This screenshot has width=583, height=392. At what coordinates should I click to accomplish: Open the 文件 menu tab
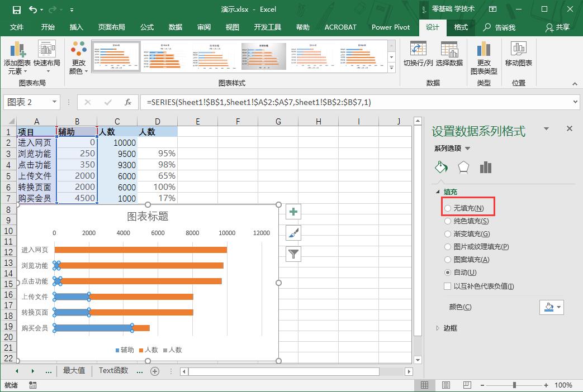pyautogui.click(x=17, y=27)
